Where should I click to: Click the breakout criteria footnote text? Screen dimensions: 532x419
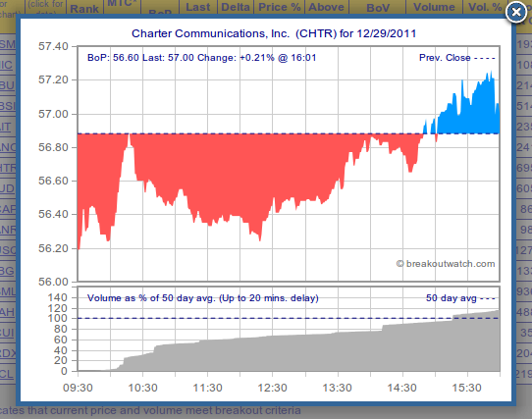(150, 410)
